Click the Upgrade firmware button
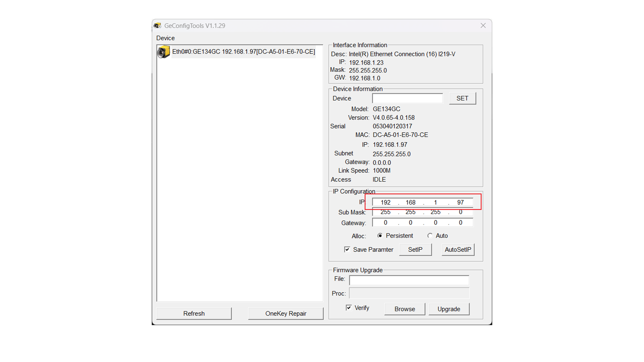644x362 pixels. 449,309
